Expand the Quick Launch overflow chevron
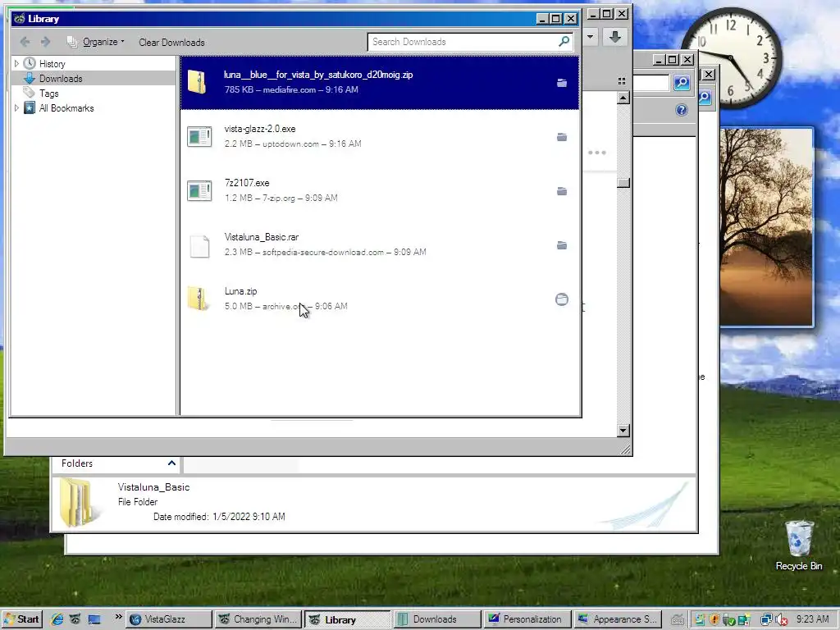 click(118, 617)
